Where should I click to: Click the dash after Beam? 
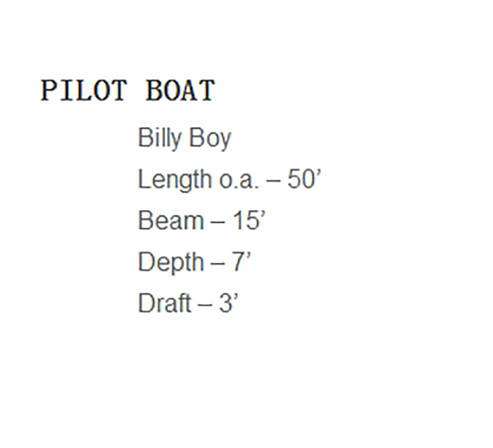(x=218, y=221)
